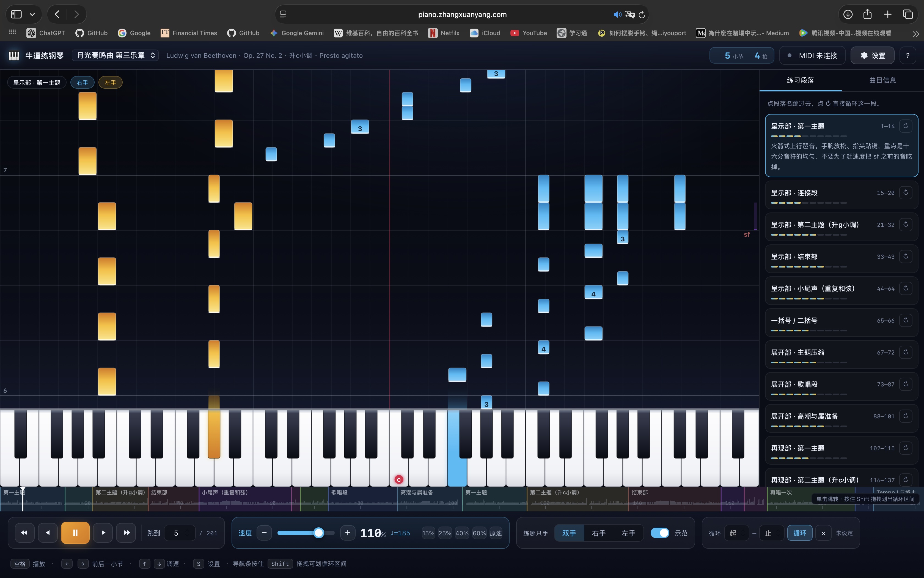Toggle 右手 note filter chip

82,83
